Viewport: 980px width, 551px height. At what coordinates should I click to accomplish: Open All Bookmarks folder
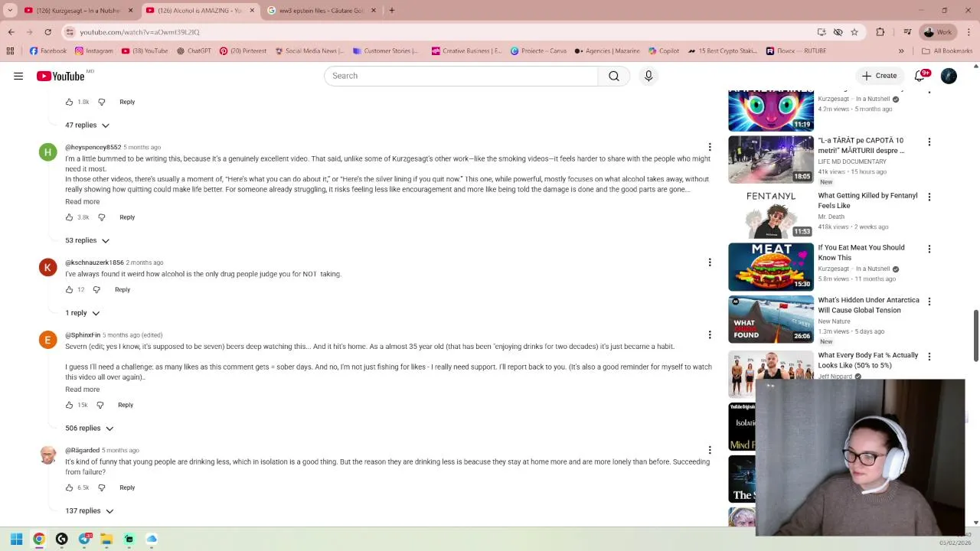pos(947,51)
